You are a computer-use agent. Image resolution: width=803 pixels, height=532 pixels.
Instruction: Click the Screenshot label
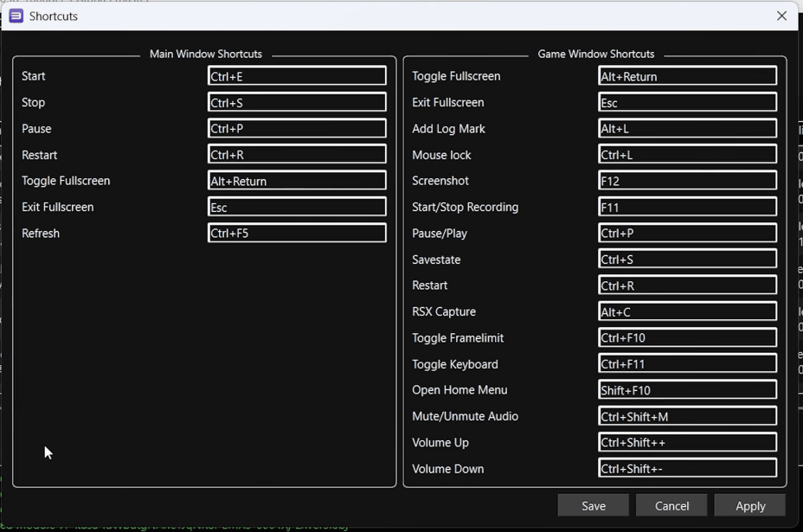click(440, 181)
